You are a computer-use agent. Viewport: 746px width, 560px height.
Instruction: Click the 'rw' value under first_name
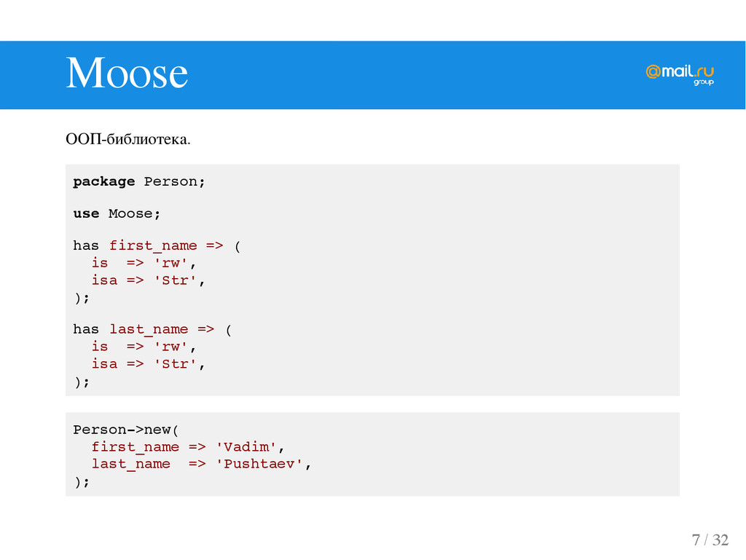pyautogui.click(x=170, y=263)
